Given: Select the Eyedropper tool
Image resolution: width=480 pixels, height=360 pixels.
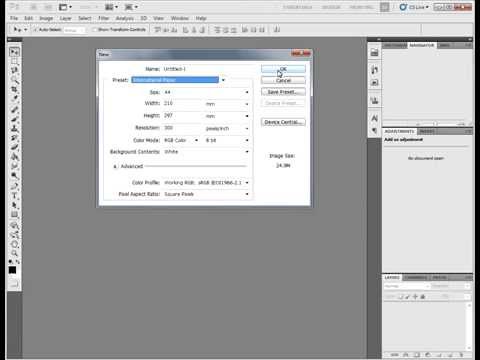Looking at the screenshot, I should (x=14, y=99).
